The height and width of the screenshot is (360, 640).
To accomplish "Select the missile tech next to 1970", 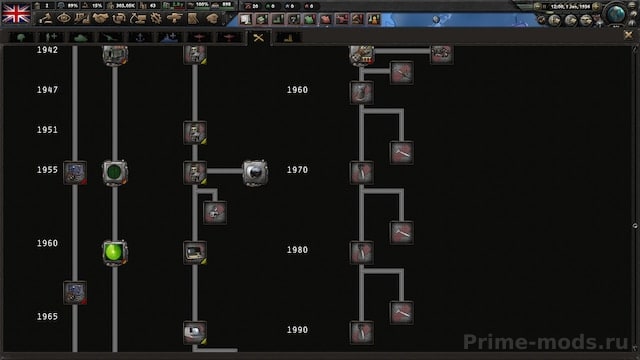I will (361, 172).
